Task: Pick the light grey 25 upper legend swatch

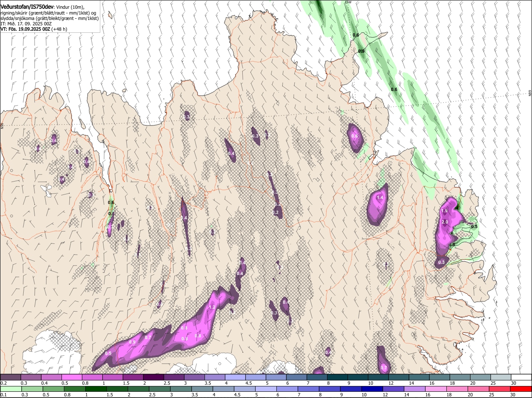Action: click(501, 377)
